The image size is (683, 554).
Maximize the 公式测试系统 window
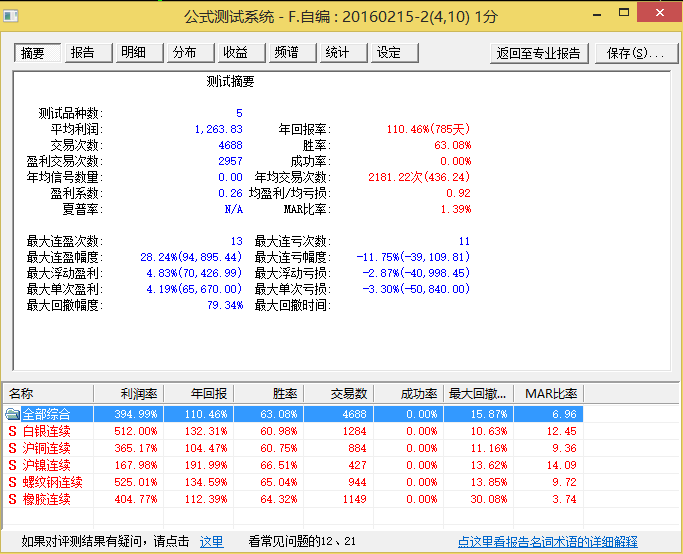624,13
